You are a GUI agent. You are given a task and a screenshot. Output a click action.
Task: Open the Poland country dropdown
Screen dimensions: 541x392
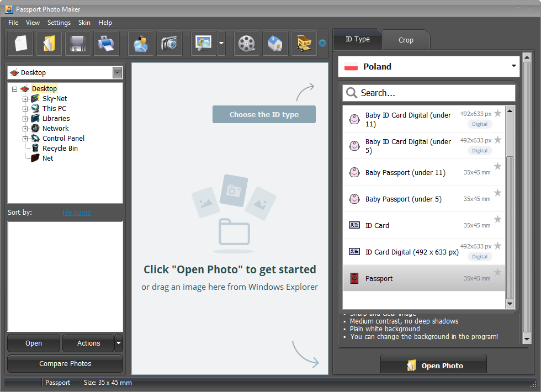[x=514, y=66]
